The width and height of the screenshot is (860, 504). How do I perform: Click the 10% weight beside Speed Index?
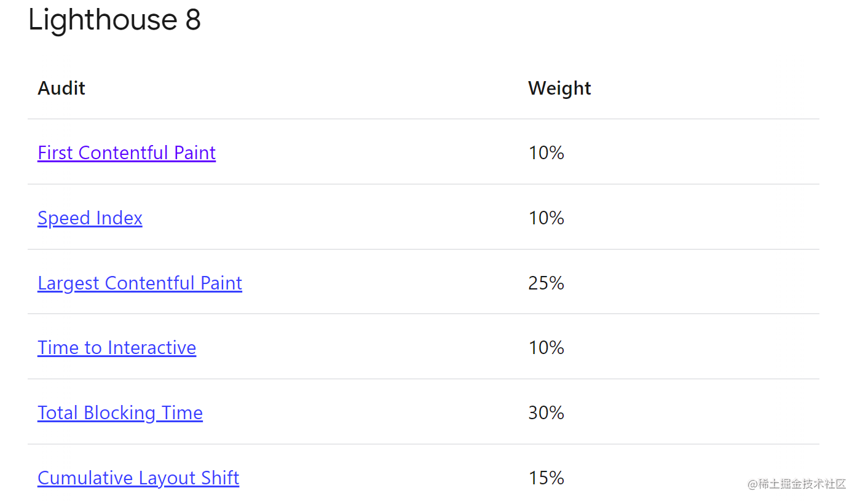[546, 218]
